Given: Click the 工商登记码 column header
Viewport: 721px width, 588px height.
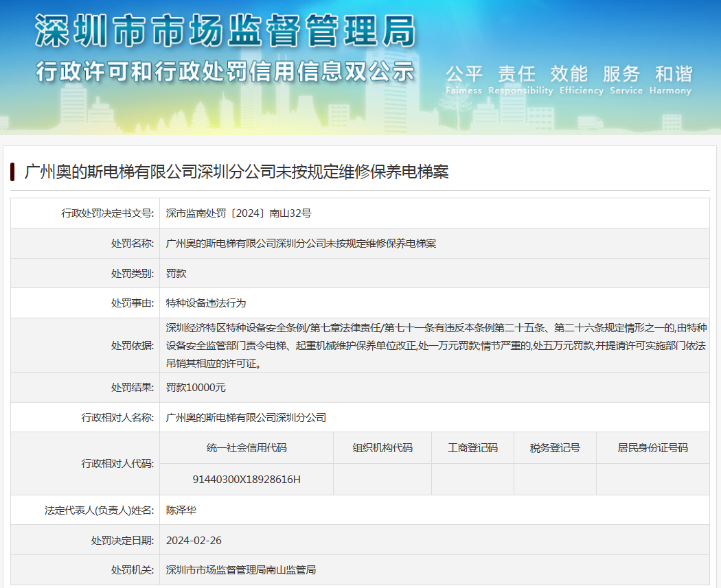Looking at the screenshot, I should [x=472, y=448].
